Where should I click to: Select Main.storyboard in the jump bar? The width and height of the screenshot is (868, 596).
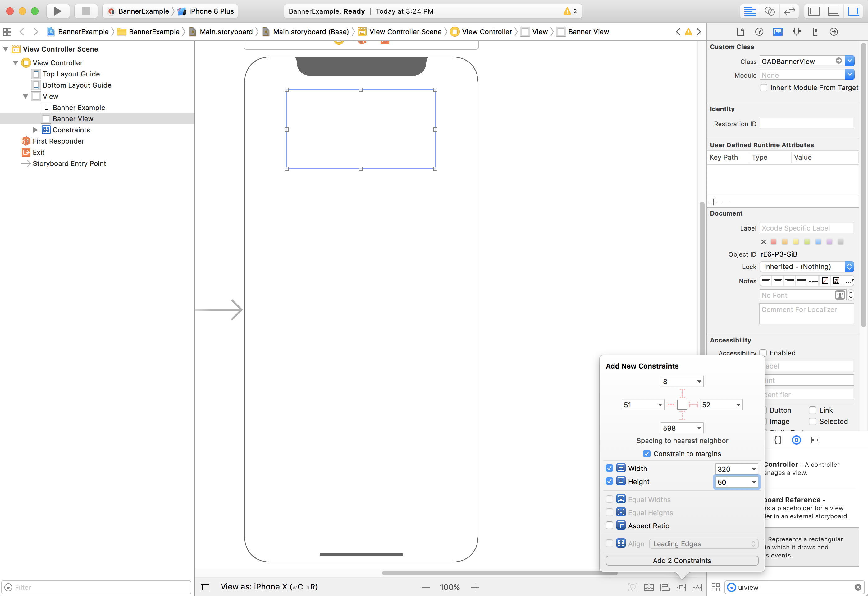click(x=226, y=32)
